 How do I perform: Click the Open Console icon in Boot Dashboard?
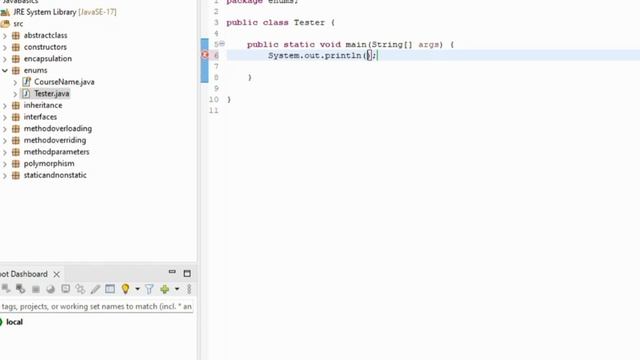tap(65, 289)
